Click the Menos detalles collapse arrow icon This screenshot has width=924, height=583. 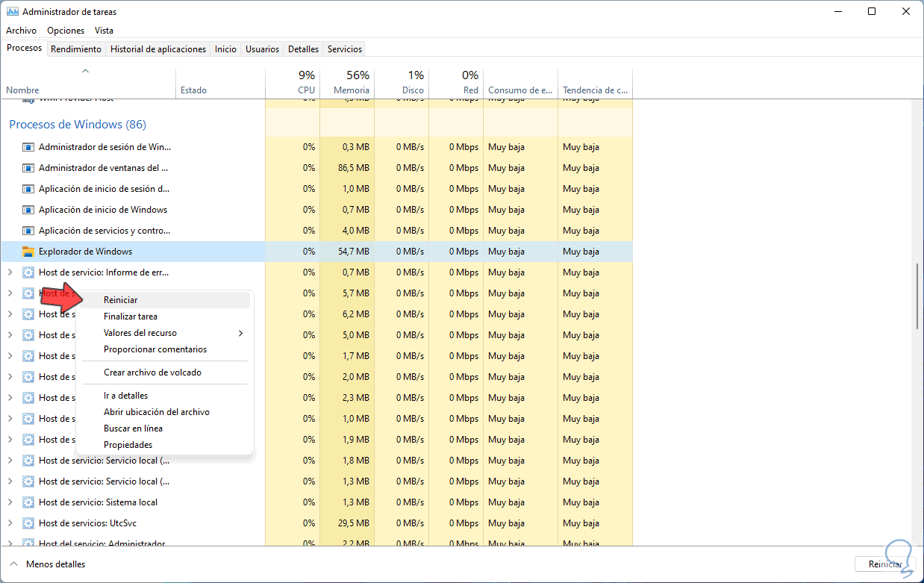[x=14, y=564]
